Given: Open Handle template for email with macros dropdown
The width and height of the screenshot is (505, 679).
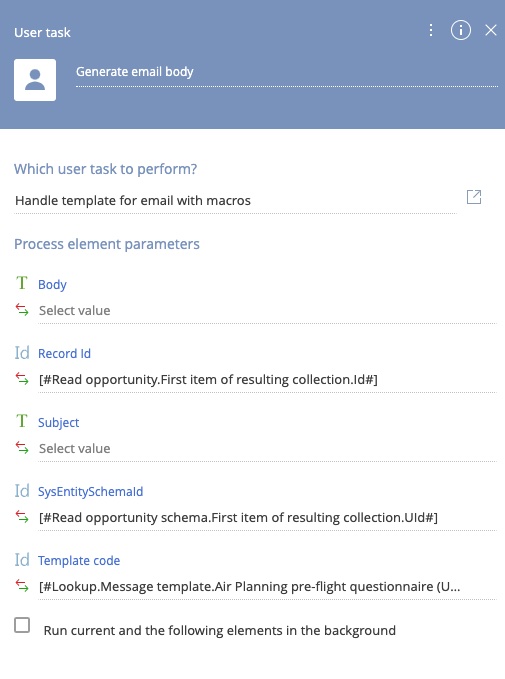Looking at the screenshot, I should coord(235,201).
